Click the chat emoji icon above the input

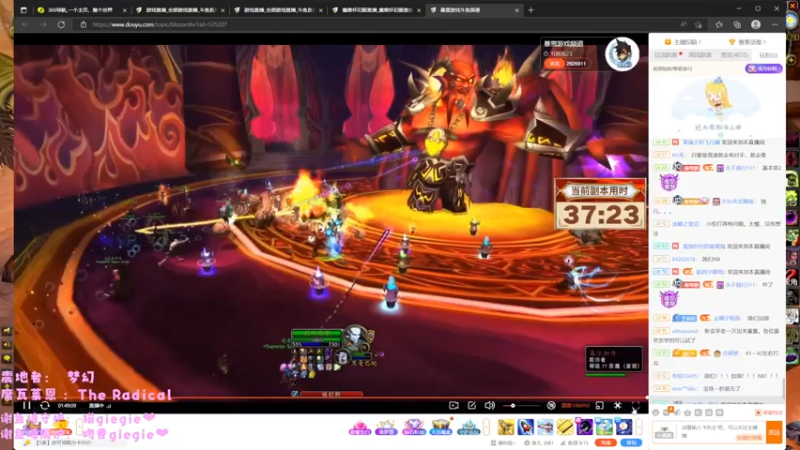pos(656,412)
